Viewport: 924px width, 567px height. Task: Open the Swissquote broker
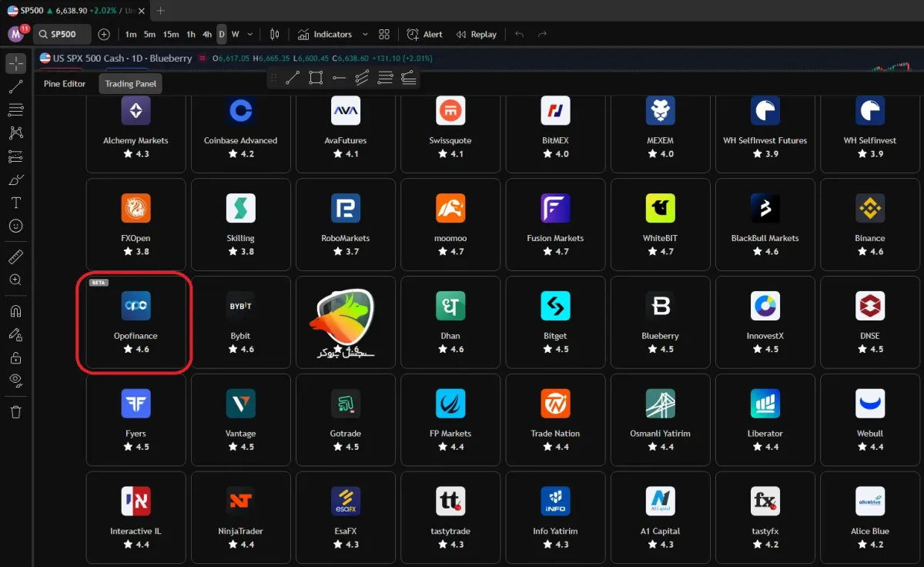450,133
